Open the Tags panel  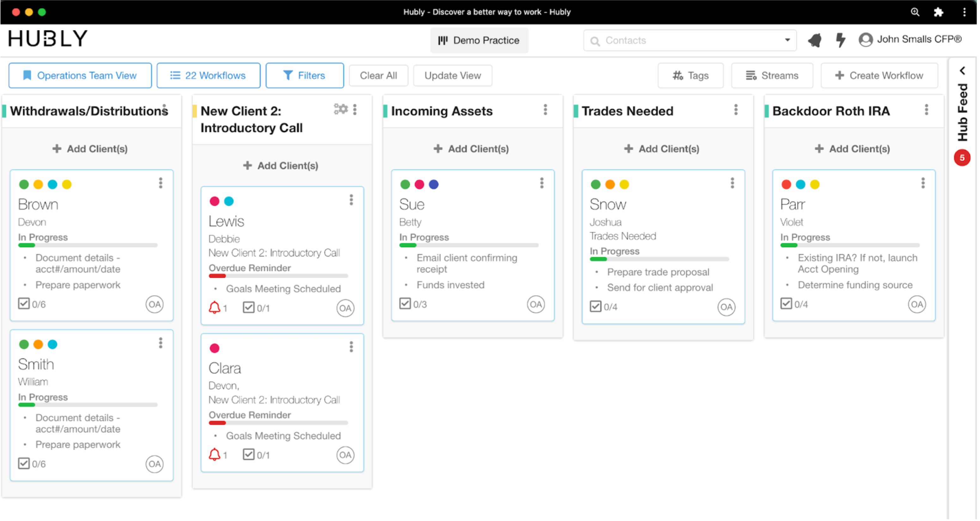pyautogui.click(x=690, y=75)
